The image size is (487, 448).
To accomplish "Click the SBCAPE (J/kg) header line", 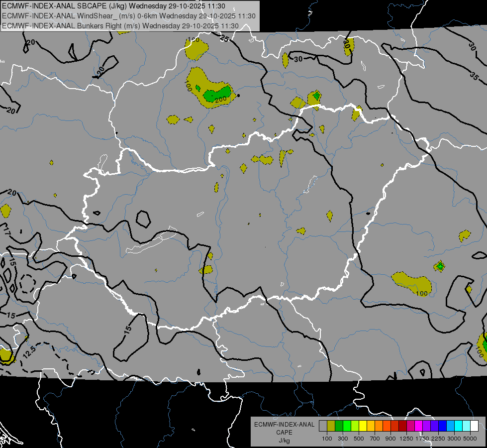I will click(114, 6).
